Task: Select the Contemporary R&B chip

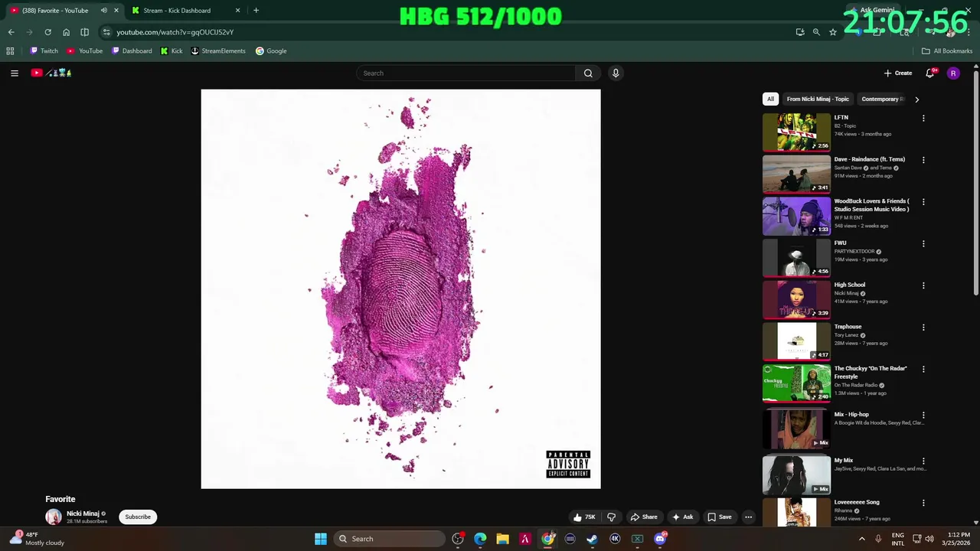Action: (883, 99)
